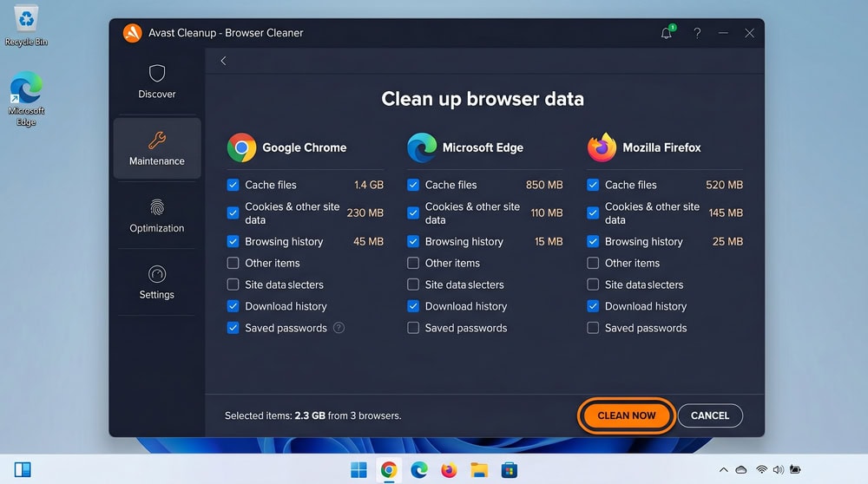
Task: Uncheck Edge Download history checkbox
Action: click(413, 306)
